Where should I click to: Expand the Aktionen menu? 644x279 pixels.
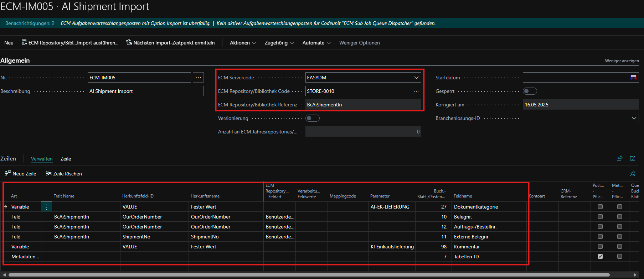[243, 43]
